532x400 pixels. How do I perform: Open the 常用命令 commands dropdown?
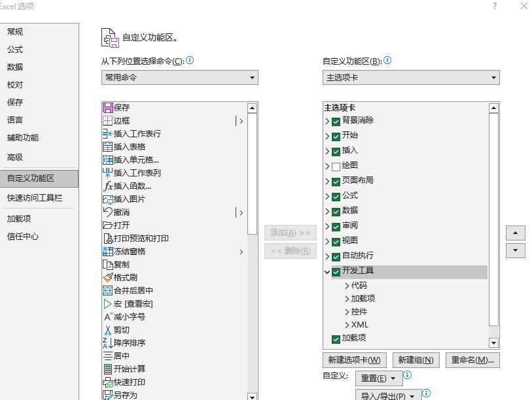pos(180,78)
